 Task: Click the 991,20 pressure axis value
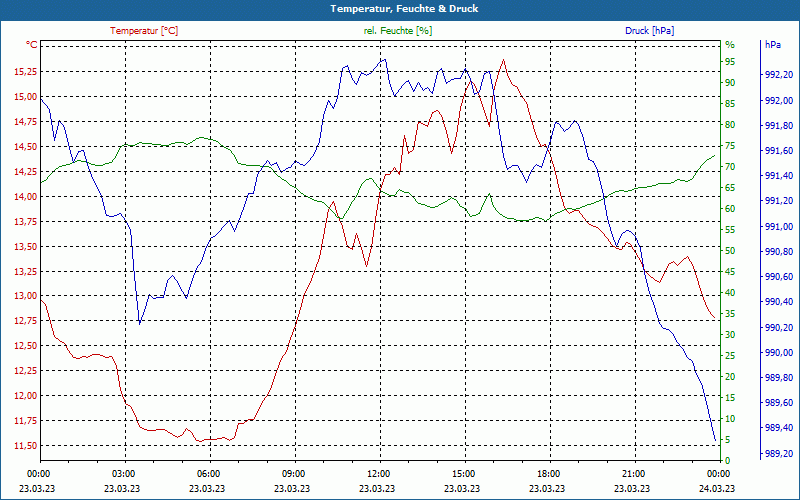pyautogui.click(x=779, y=201)
